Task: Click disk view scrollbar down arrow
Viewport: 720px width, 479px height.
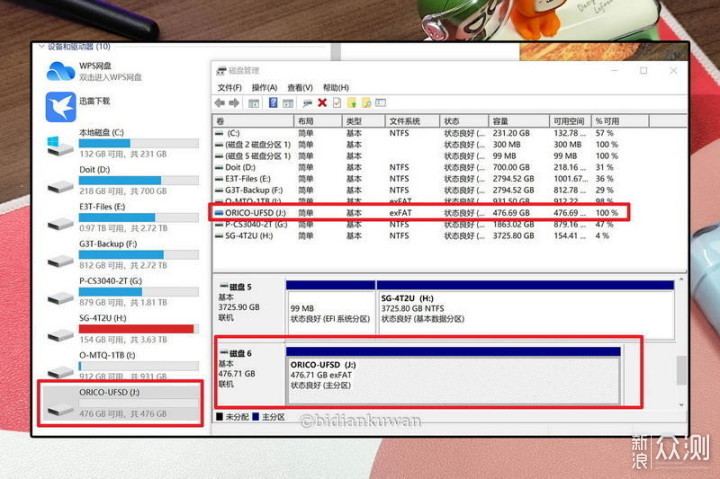Action: 681,405
